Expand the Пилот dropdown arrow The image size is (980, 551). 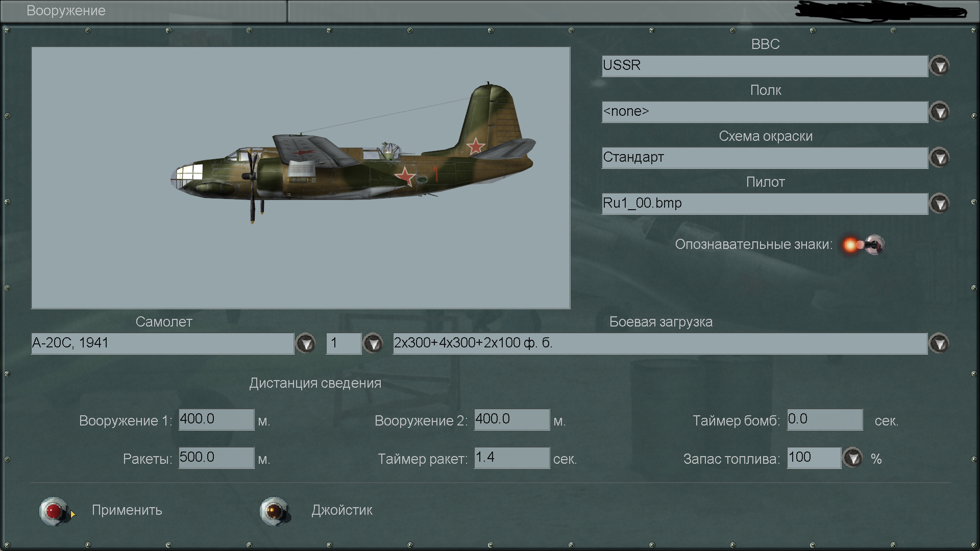tap(939, 204)
